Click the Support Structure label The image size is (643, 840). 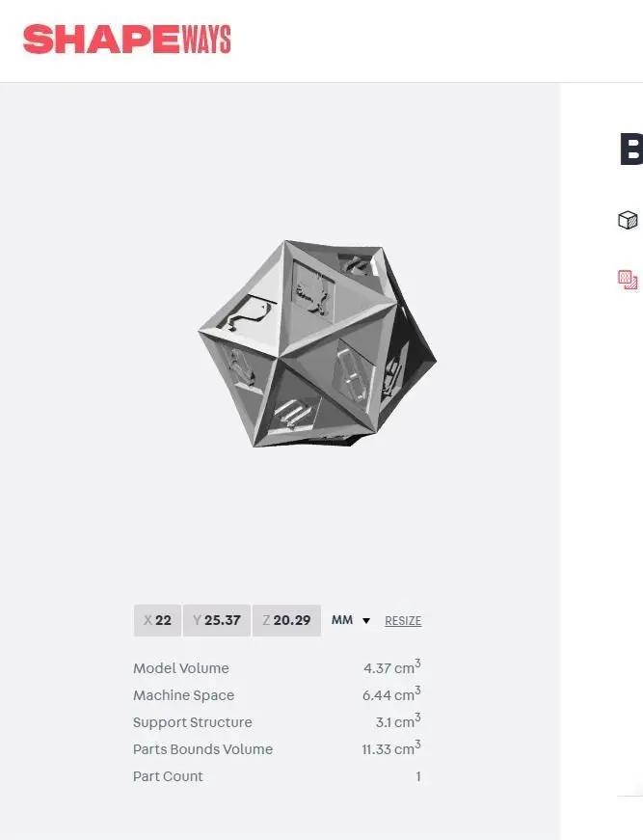tap(193, 722)
